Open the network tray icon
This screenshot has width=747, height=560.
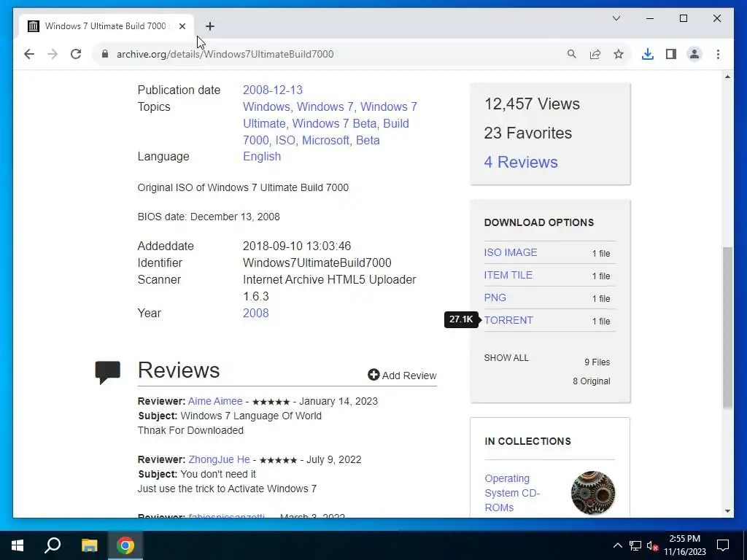[635, 545]
